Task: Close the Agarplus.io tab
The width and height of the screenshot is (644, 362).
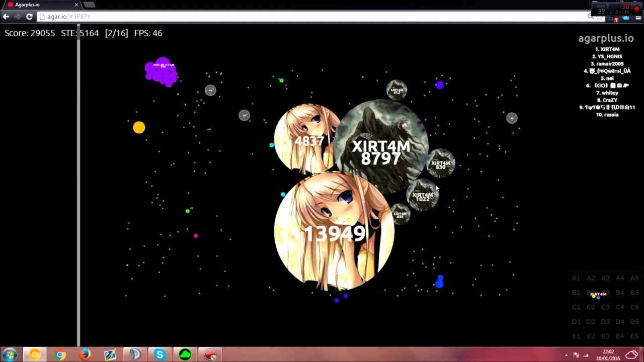Action: tap(76, 5)
